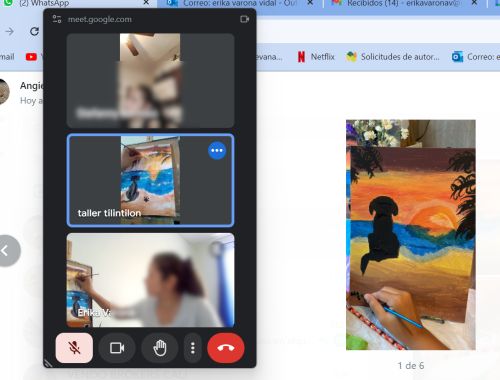500x380 pixels.
Task: Open the YouTube bookmark icon
Action: 31,57
